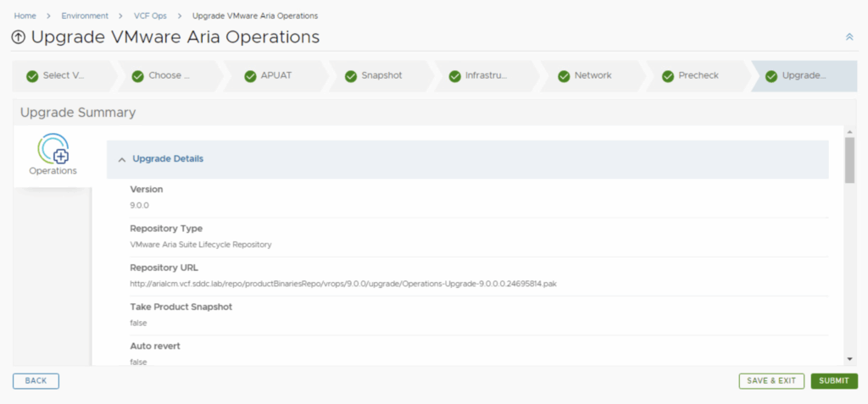Select the Upgrade... summary step
Screen dimensions: 868x404
[x=802, y=75]
